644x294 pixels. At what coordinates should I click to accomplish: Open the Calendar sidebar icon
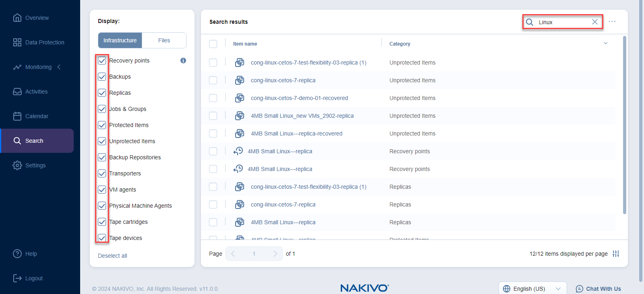point(17,116)
